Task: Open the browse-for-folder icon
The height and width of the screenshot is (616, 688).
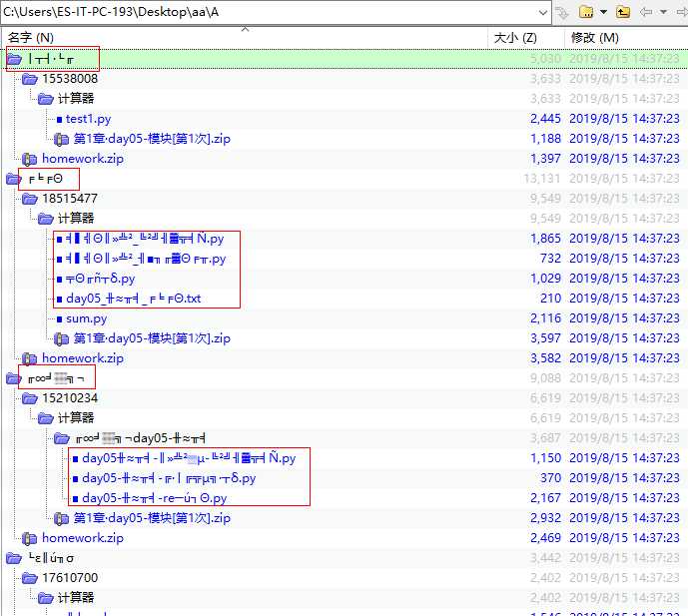Action: point(586,12)
